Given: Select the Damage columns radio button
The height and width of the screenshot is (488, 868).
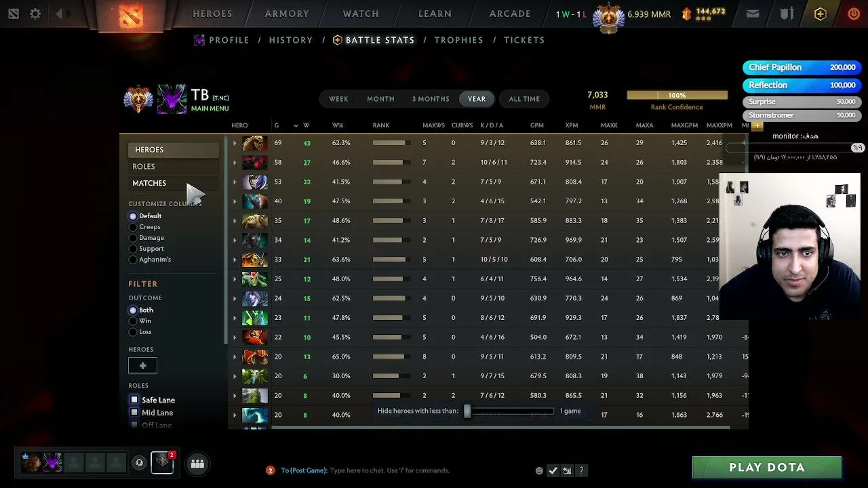Looking at the screenshot, I should 133,238.
